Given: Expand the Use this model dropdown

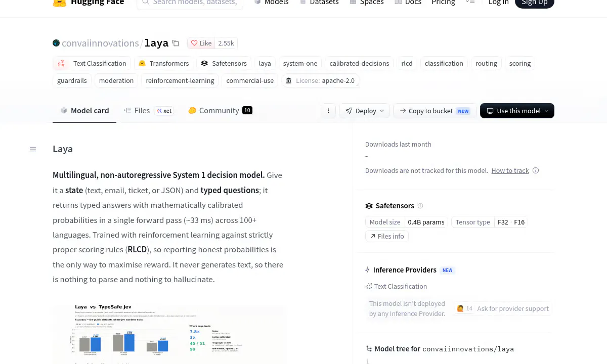Looking at the screenshot, I should click(x=517, y=111).
